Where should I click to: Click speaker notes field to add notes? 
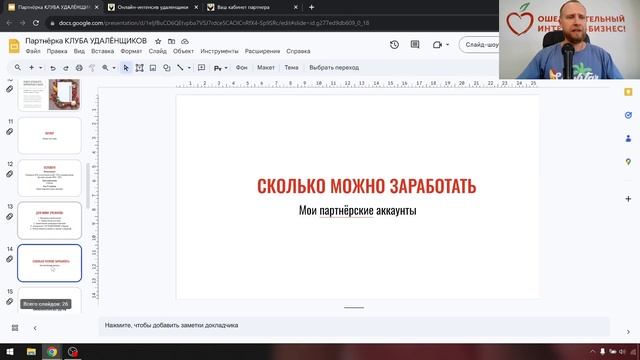[x=354, y=325]
